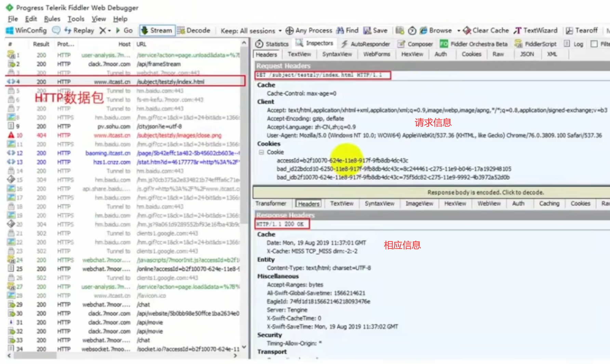Click the comment bubble toolbar icon
Viewport: 610px width, 364px height.
click(56, 30)
